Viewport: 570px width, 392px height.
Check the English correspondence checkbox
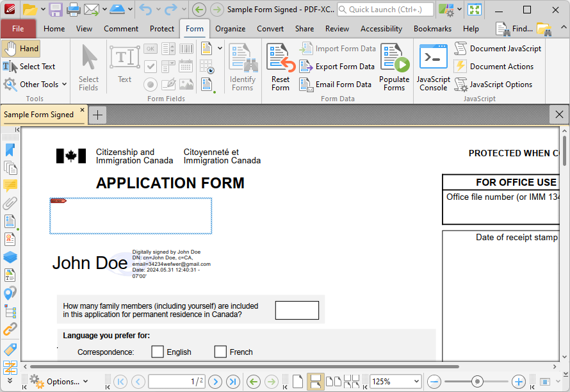(158, 352)
